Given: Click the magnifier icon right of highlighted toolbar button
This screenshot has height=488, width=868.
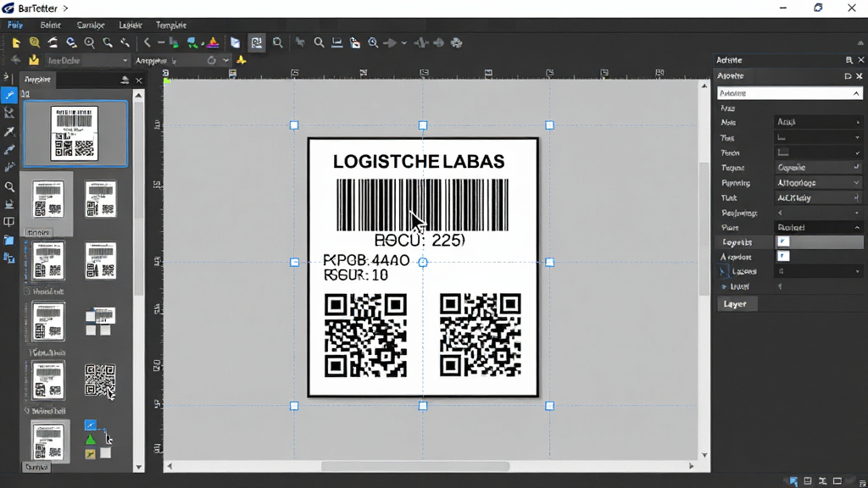Looking at the screenshot, I should coord(277,42).
